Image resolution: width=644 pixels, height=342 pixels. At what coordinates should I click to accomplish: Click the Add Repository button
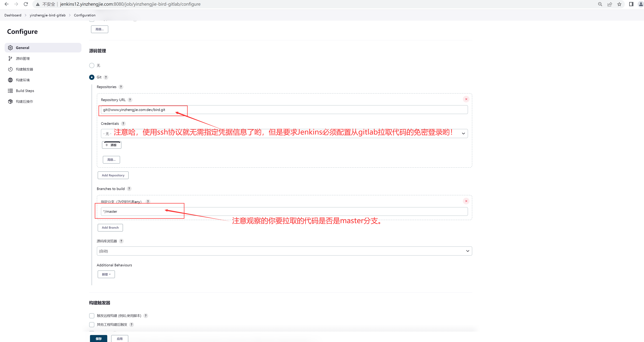113,175
